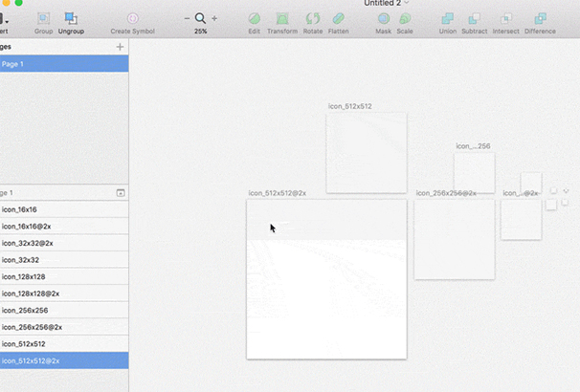Select the Scale tool

coord(405,19)
